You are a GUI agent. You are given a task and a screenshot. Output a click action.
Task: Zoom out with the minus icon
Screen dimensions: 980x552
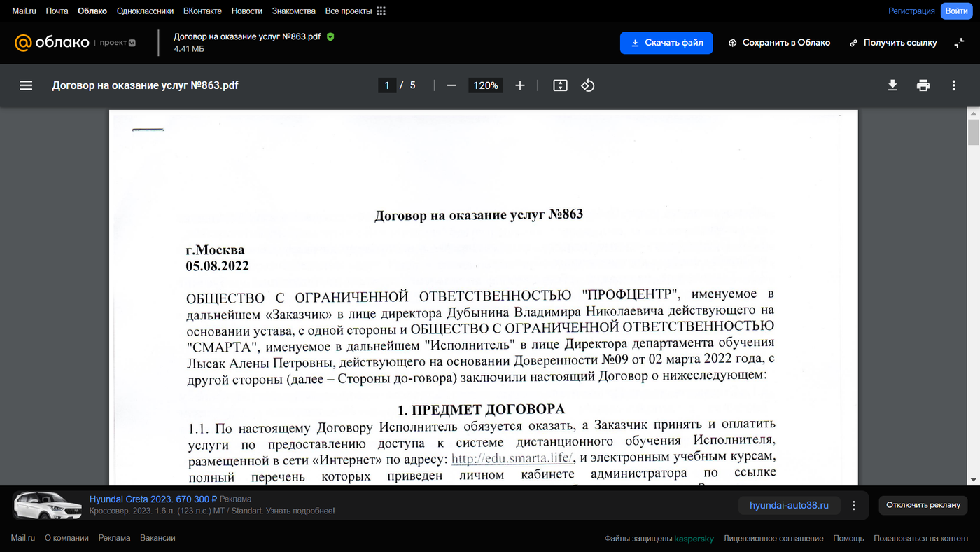click(451, 85)
